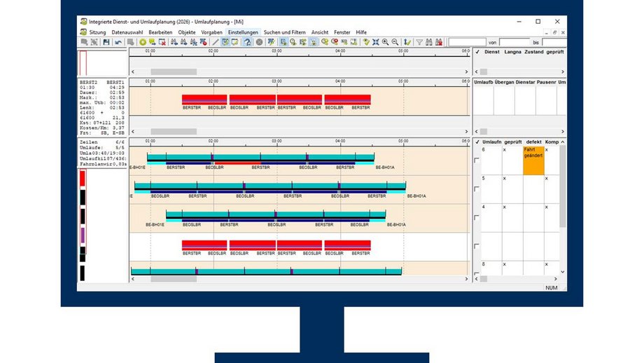Screen dimensions: 644x363
Task: Click the Zustand column header
Action: 534,52
